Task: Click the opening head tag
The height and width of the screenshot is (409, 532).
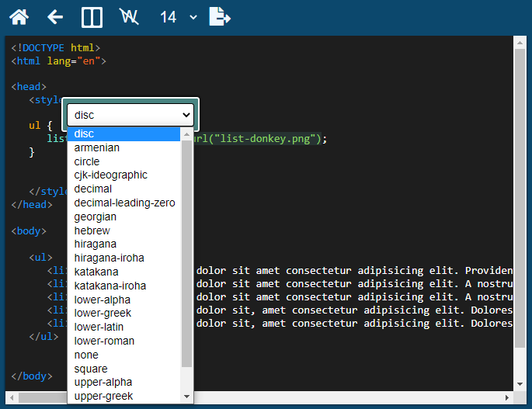Action: pyautogui.click(x=29, y=87)
